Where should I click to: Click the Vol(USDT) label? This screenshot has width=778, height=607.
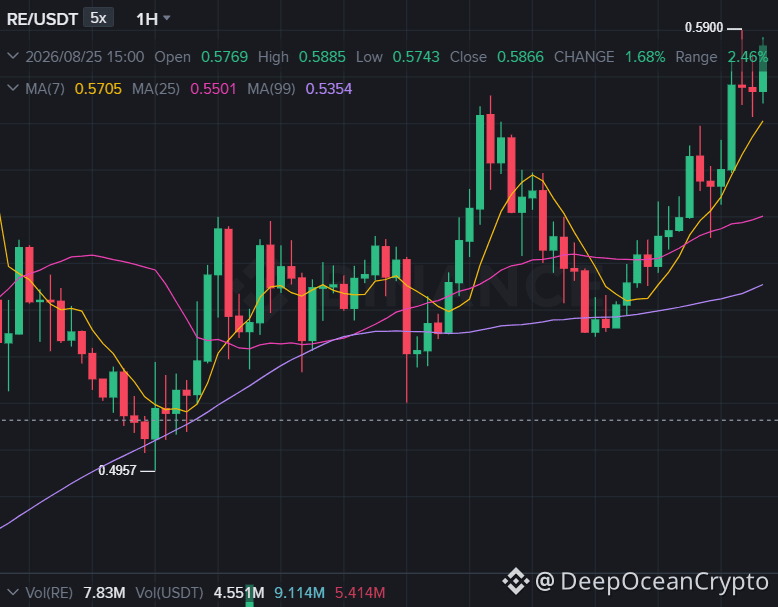[169, 593]
